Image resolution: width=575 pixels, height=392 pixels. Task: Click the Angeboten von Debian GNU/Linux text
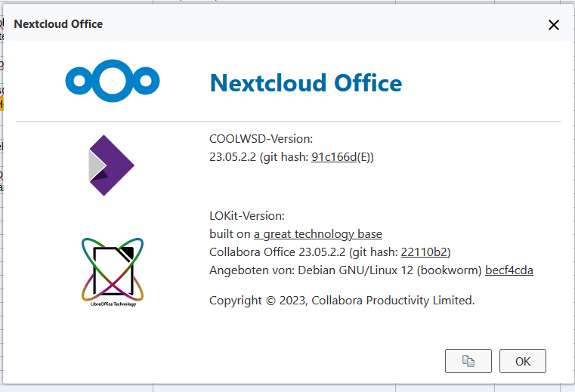[x=345, y=270]
